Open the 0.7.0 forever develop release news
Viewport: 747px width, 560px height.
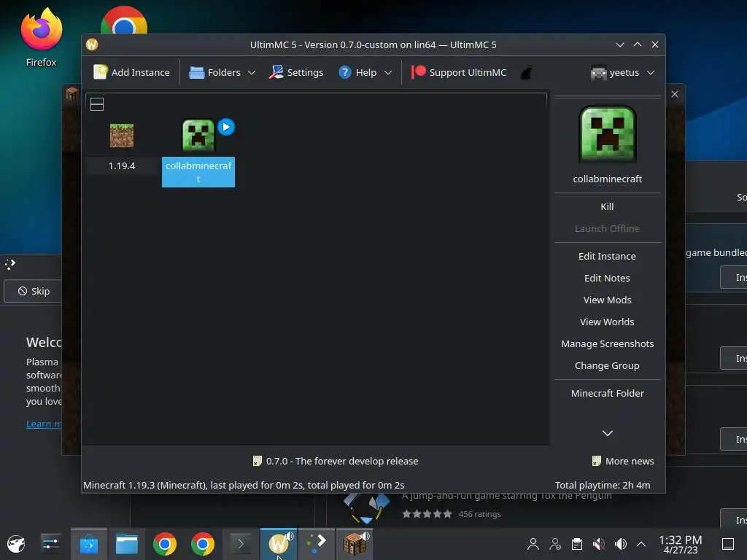(x=336, y=461)
